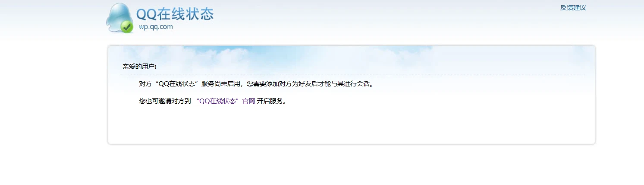Open the "QQ在线状态"官网 hyperlink
The height and width of the screenshot is (185, 644).
tap(224, 101)
